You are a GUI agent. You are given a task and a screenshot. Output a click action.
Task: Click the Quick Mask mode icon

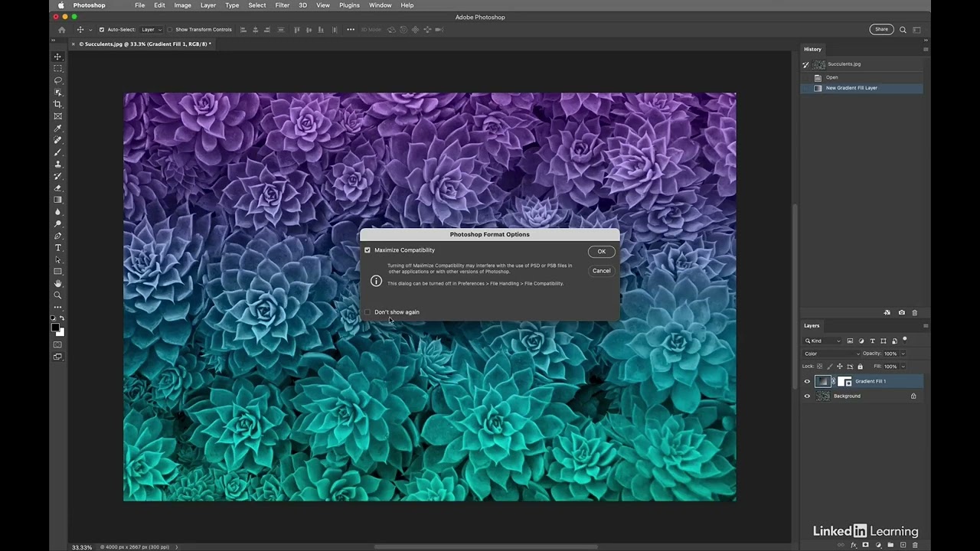pos(57,344)
